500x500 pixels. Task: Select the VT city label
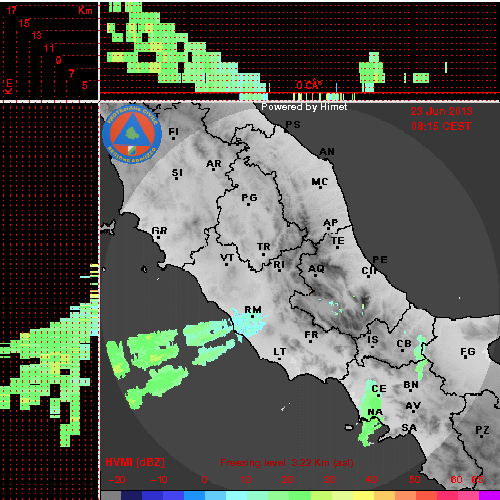(x=227, y=257)
